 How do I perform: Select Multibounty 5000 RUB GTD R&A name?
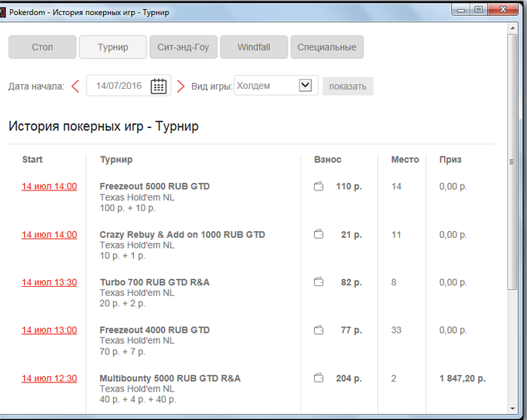170,379
